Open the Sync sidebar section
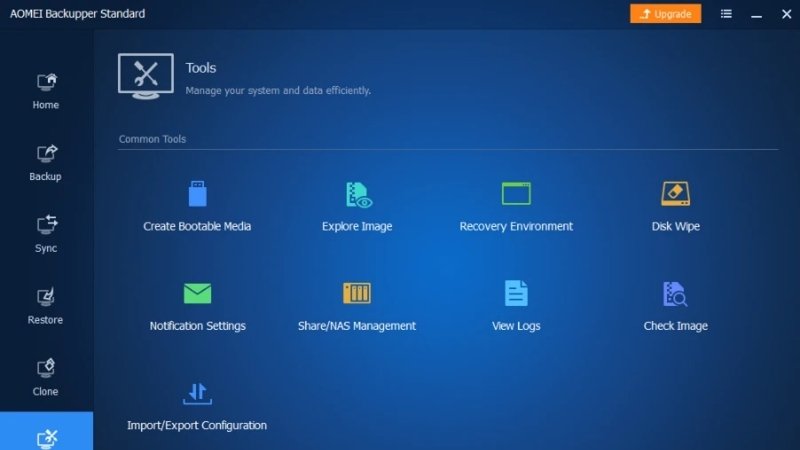800x450 pixels. click(46, 235)
